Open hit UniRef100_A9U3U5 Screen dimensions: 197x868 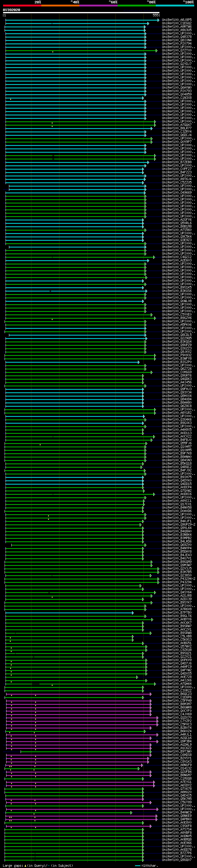click(x=177, y=30)
